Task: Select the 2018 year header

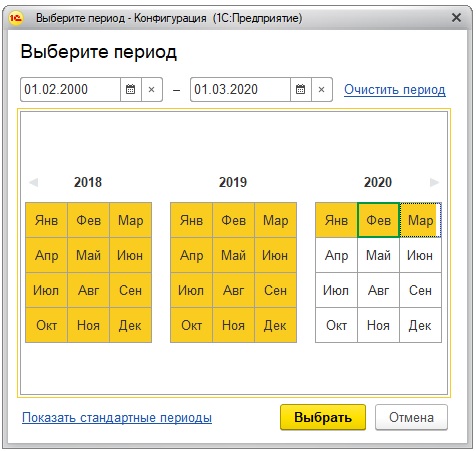Action: (88, 182)
